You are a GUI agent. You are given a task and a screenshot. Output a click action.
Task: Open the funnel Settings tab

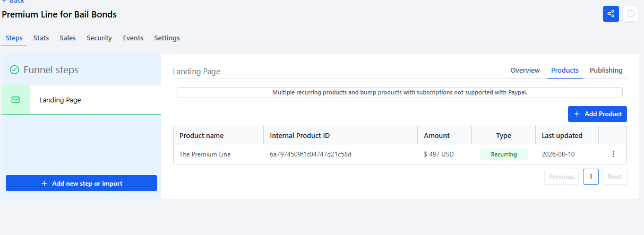click(x=167, y=38)
